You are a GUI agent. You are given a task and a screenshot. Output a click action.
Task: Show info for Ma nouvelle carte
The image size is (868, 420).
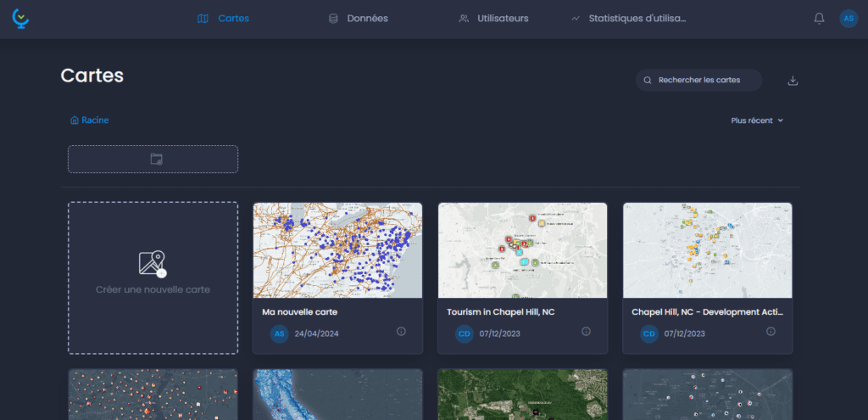(x=401, y=332)
